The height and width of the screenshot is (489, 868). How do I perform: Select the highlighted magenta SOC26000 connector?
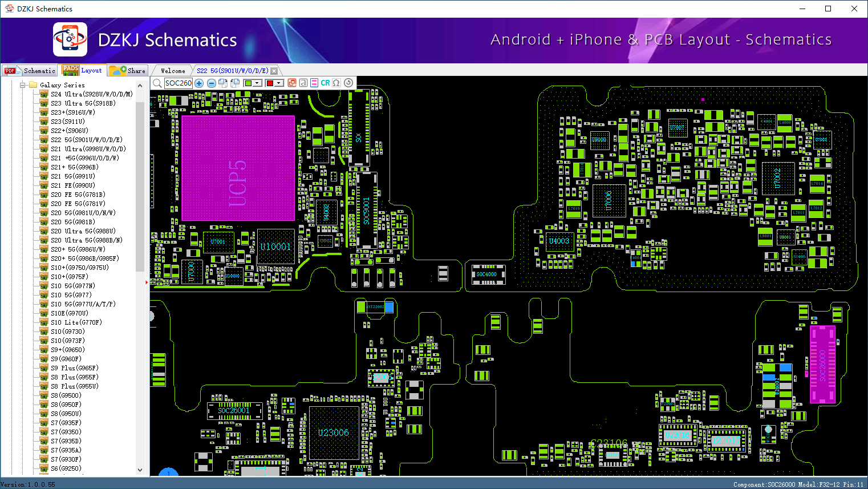coord(823,365)
